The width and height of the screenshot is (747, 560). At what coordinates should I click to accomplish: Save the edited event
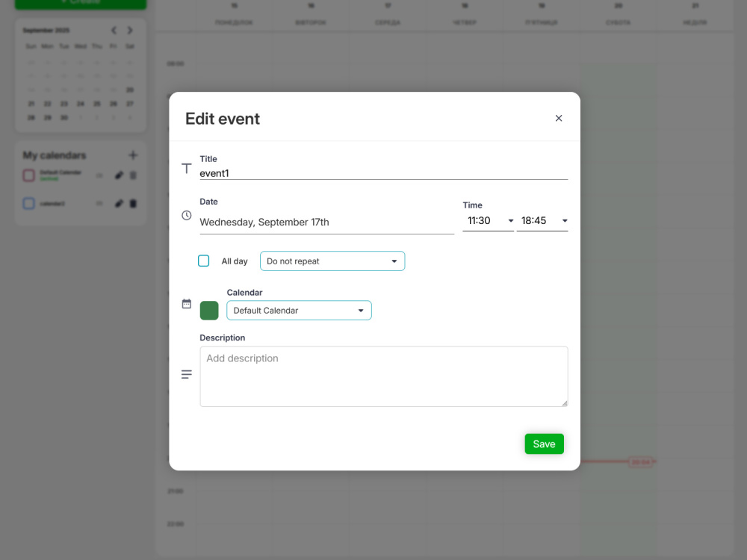(x=544, y=444)
